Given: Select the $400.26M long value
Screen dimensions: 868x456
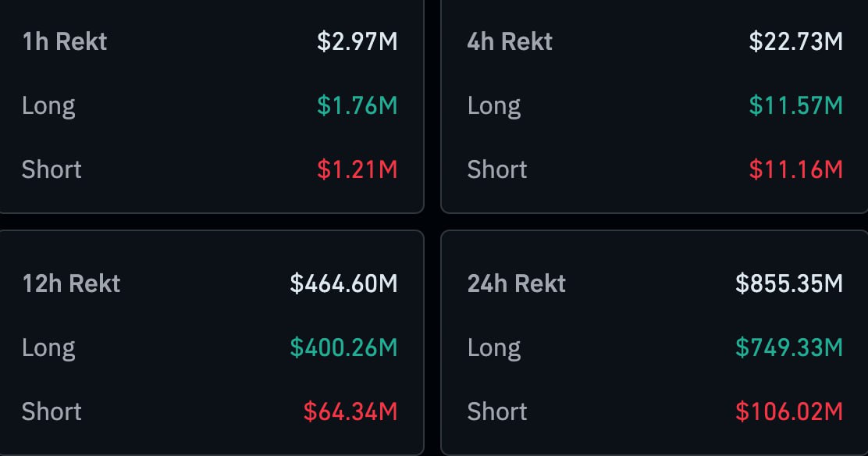Looking at the screenshot, I should point(343,347).
